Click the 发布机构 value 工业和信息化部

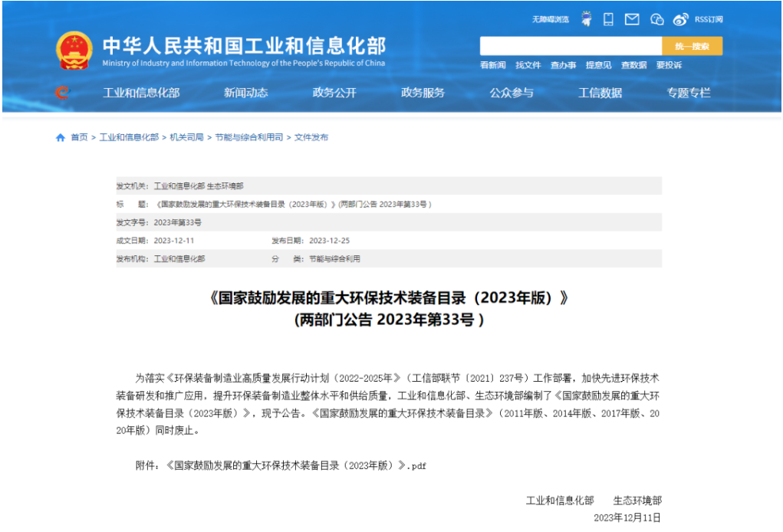[179, 259]
